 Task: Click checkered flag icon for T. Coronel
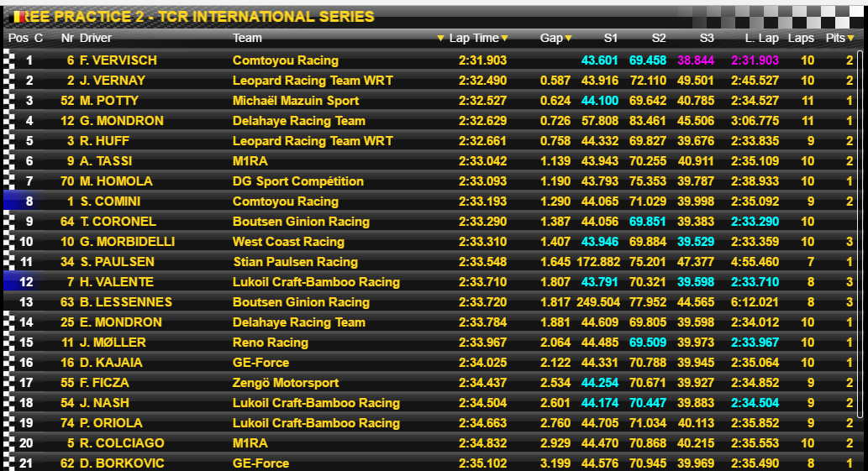point(9,222)
